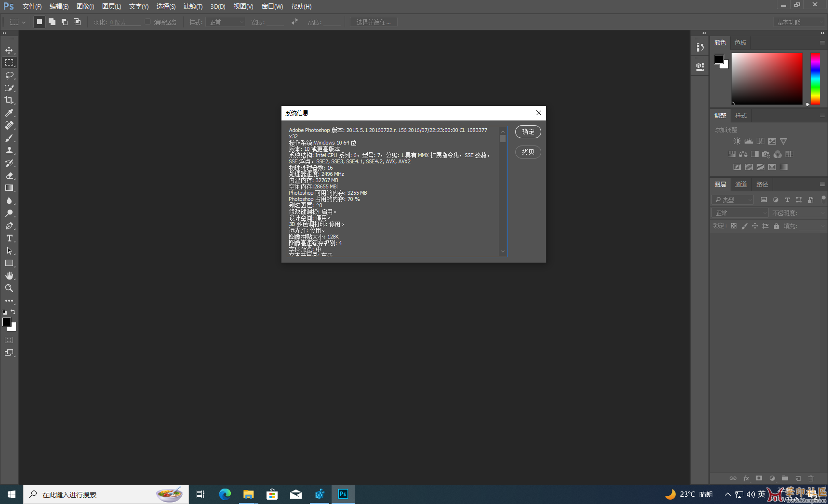
Task: Select the Dodge tool
Action: tap(9, 213)
